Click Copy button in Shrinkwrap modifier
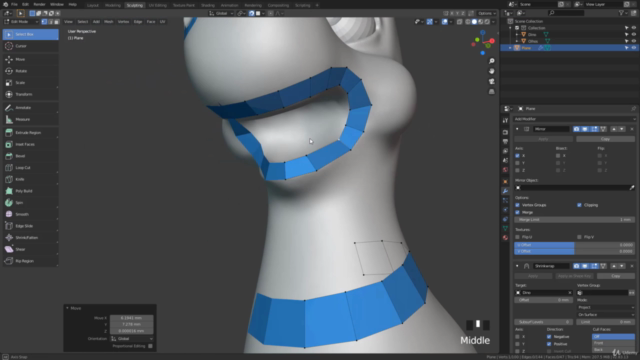 click(x=616, y=276)
